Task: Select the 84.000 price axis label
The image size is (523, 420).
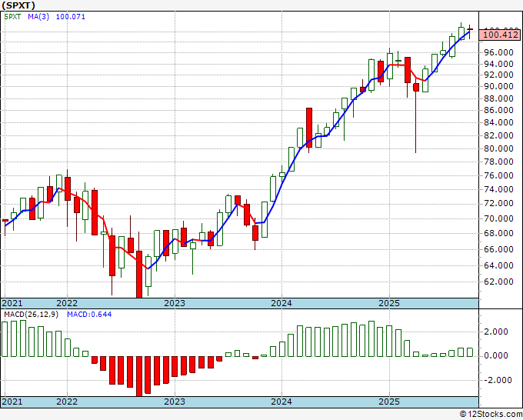Action: click(498, 123)
